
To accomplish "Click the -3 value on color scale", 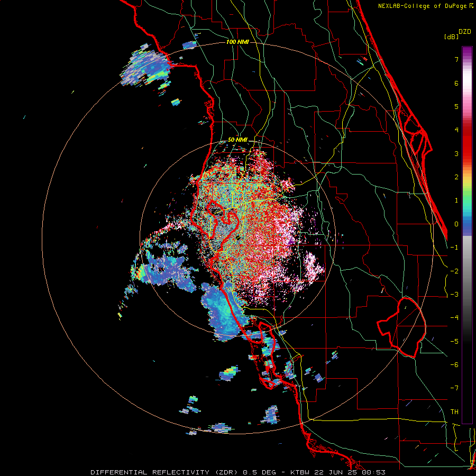I will (454, 295).
